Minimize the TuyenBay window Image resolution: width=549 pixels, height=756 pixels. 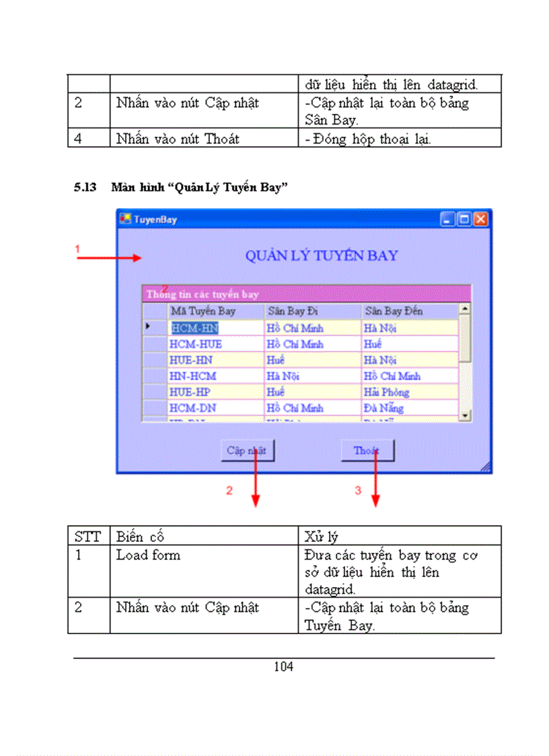click(x=447, y=219)
